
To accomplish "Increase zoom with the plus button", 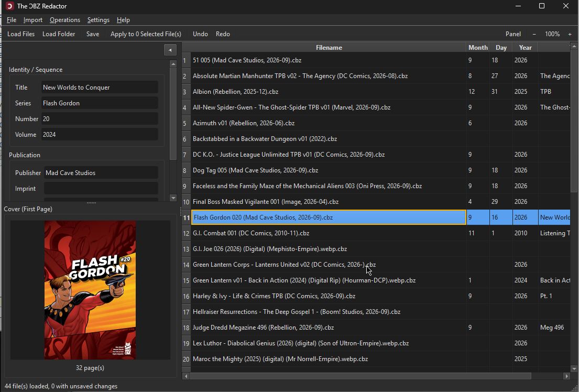I will [570, 34].
